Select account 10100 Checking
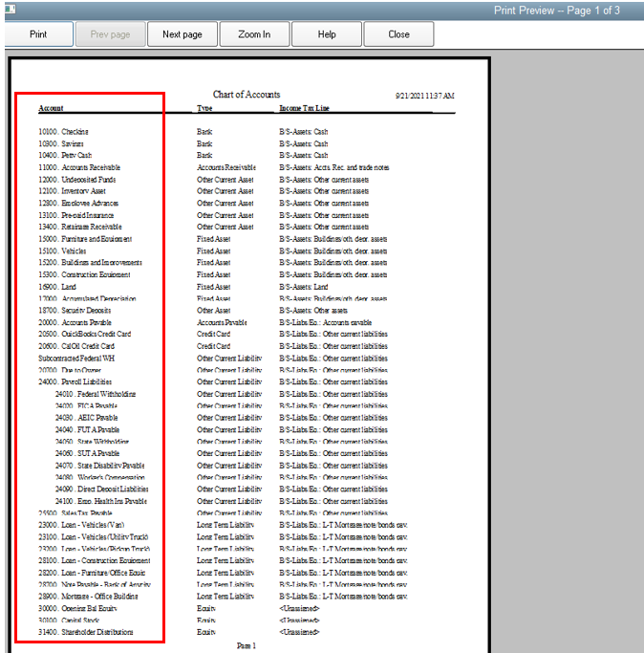 63,132
